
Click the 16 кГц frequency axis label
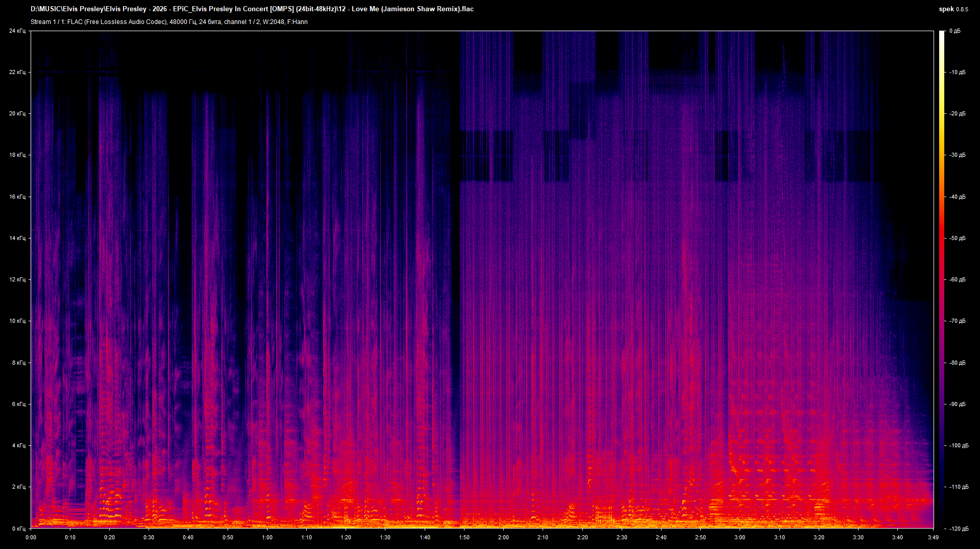pyautogui.click(x=17, y=197)
